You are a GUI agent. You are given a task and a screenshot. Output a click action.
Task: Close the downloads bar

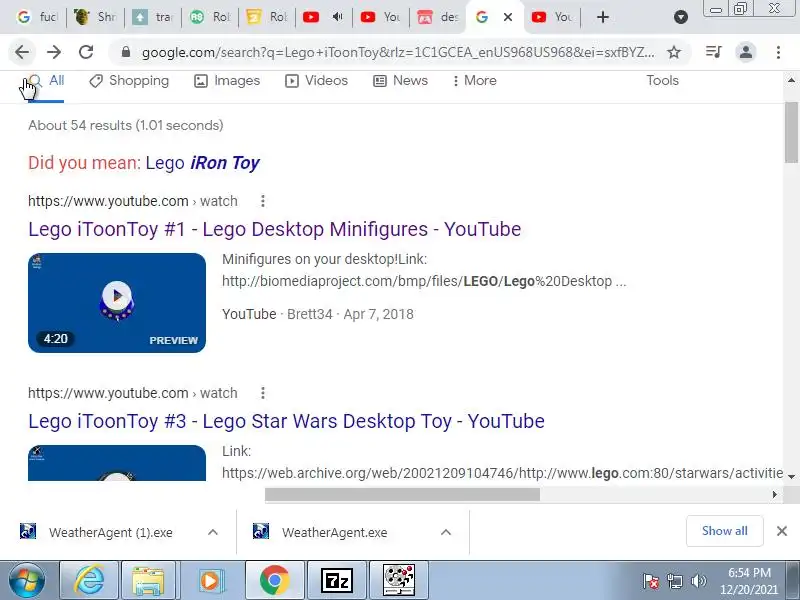[782, 531]
